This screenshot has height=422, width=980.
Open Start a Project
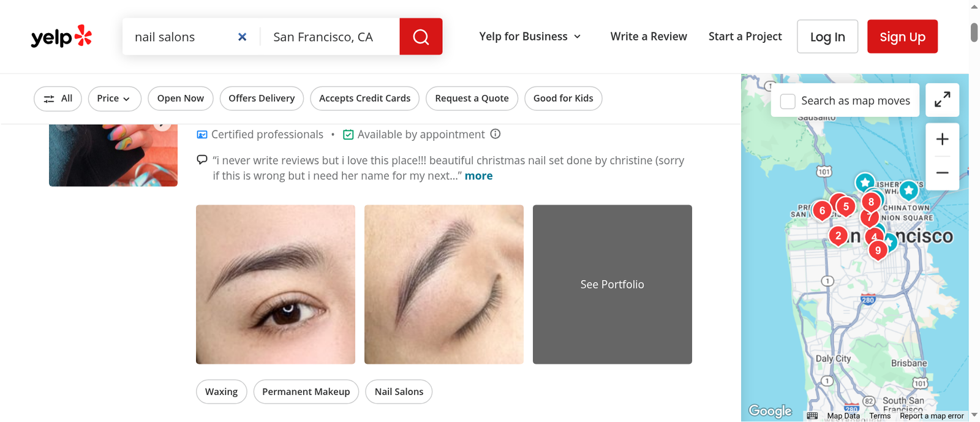coord(745,37)
